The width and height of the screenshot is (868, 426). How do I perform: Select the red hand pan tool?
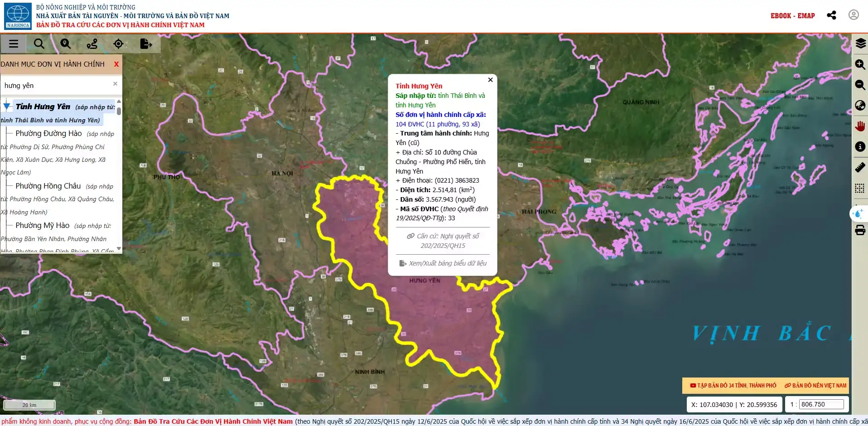860,126
